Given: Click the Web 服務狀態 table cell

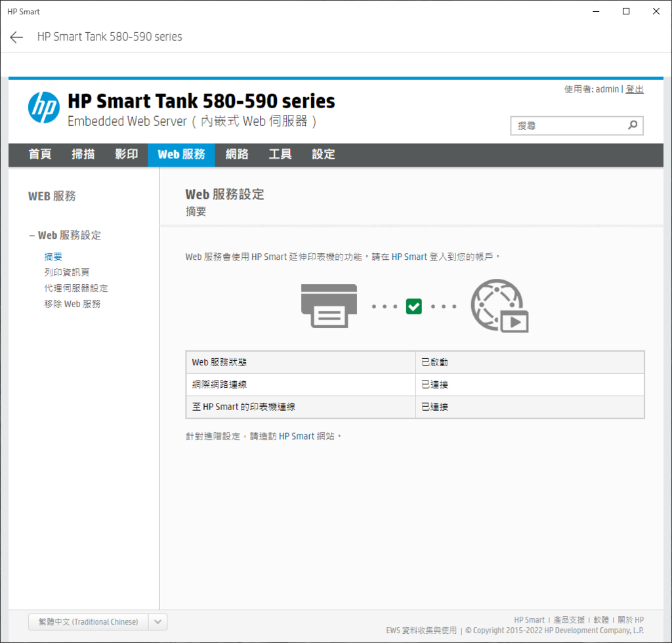Looking at the screenshot, I should [301, 362].
